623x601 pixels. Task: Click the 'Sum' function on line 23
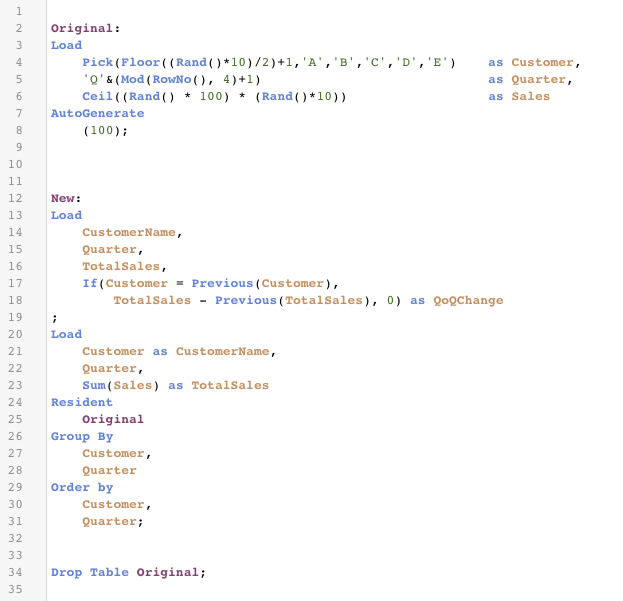point(94,385)
